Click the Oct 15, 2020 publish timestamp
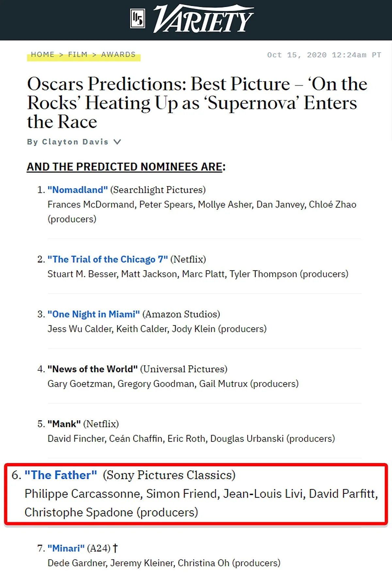This screenshot has width=392, height=581. coord(324,55)
